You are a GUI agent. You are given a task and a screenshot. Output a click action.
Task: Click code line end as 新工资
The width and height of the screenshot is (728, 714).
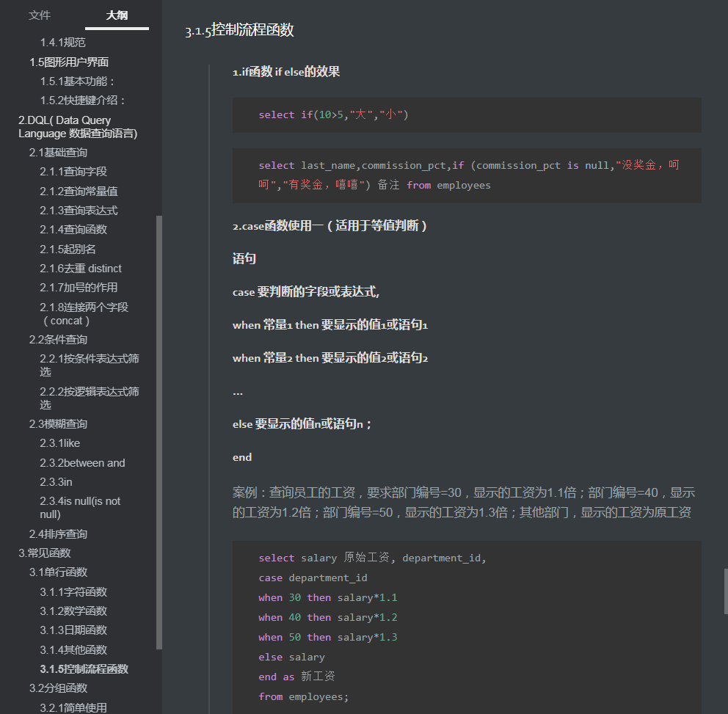coord(296,677)
